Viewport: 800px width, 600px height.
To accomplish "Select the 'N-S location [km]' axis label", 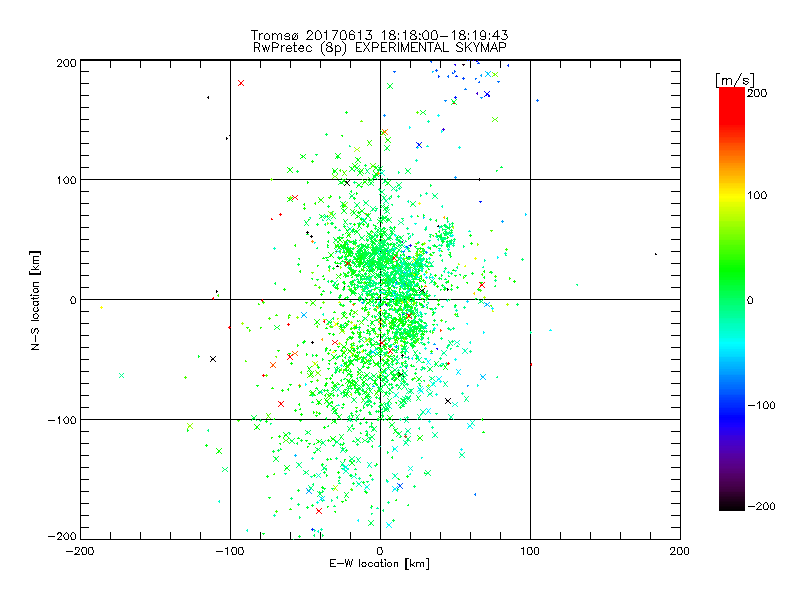I will click(x=35, y=301).
